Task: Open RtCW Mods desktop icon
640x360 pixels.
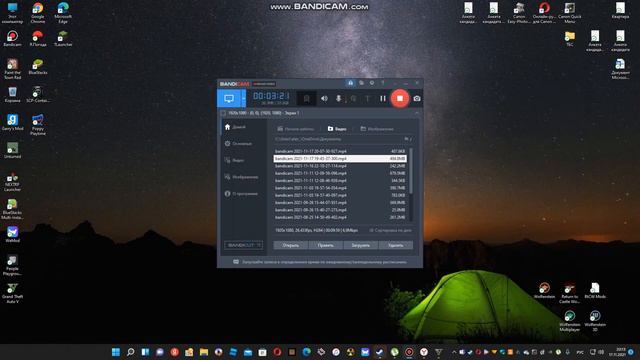Action: [x=595, y=291]
